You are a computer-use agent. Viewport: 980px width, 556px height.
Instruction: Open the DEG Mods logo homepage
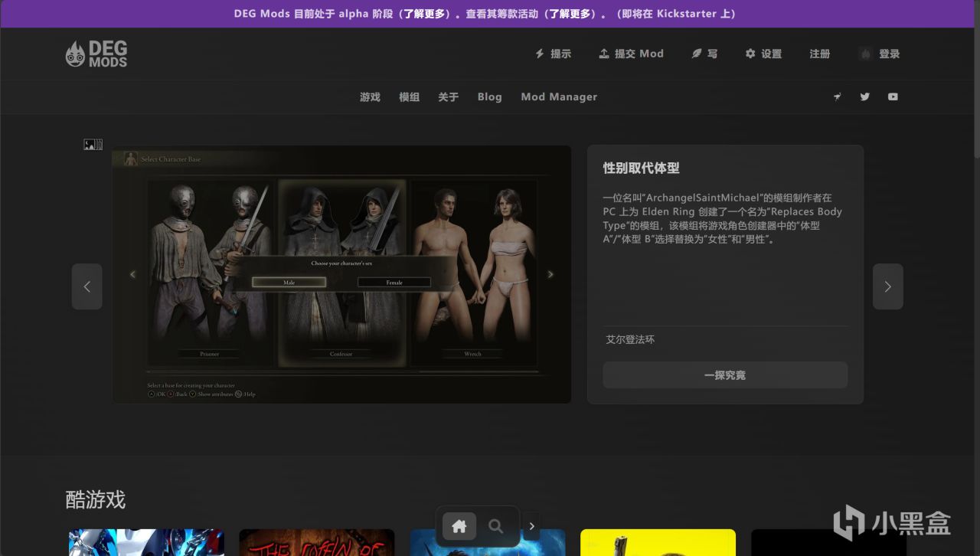[96, 54]
